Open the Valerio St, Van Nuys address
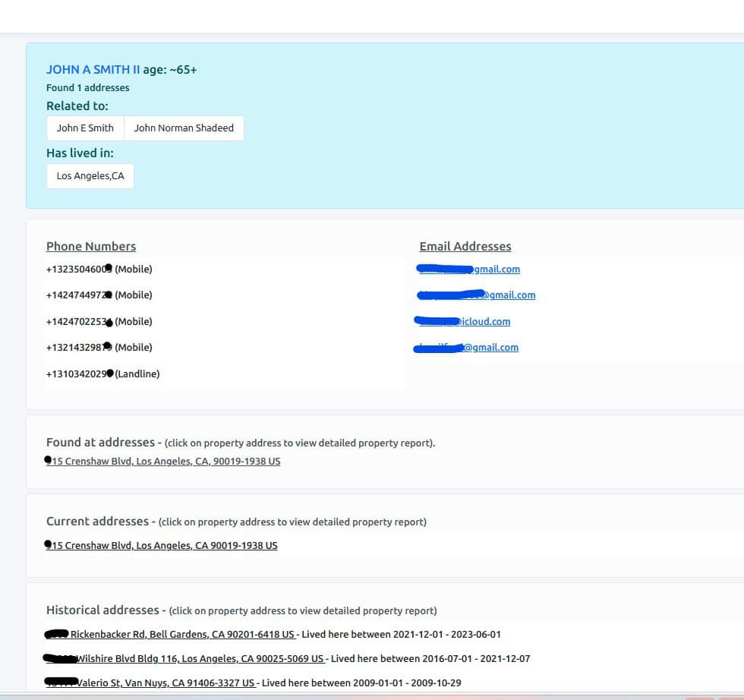Screen dimensions: 744x700 (166, 683)
